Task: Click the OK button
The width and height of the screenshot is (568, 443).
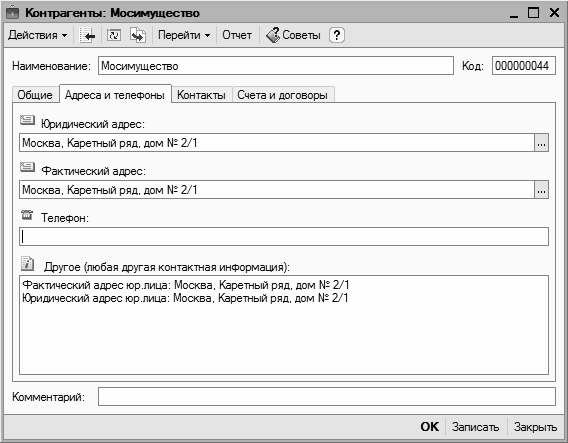Action: point(430,427)
